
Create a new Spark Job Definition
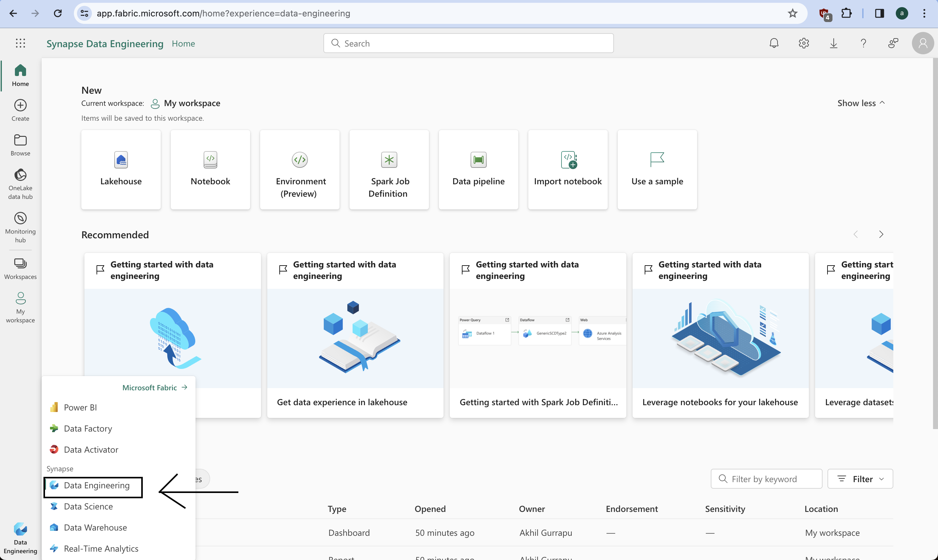click(x=389, y=170)
